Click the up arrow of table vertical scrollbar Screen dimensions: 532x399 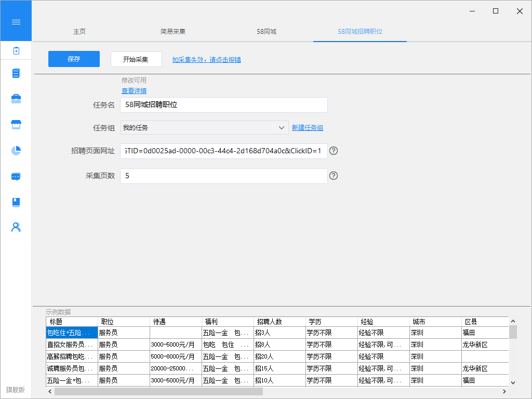click(x=513, y=321)
